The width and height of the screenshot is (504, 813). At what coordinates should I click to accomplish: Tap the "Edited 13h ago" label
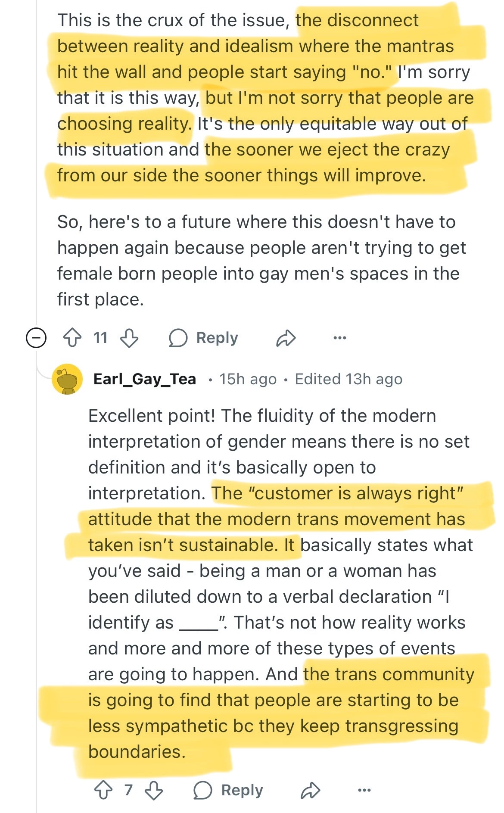click(x=348, y=379)
